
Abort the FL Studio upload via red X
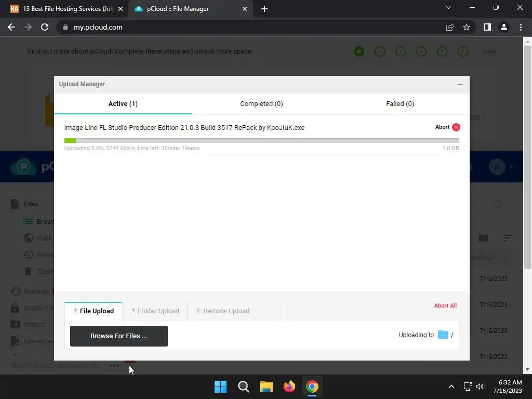pyautogui.click(x=456, y=127)
